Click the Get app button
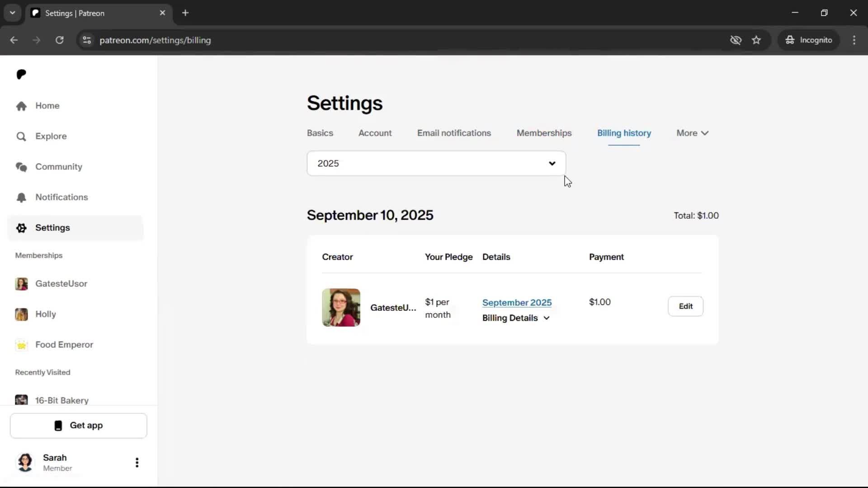This screenshot has width=868, height=488. (x=79, y=426)
